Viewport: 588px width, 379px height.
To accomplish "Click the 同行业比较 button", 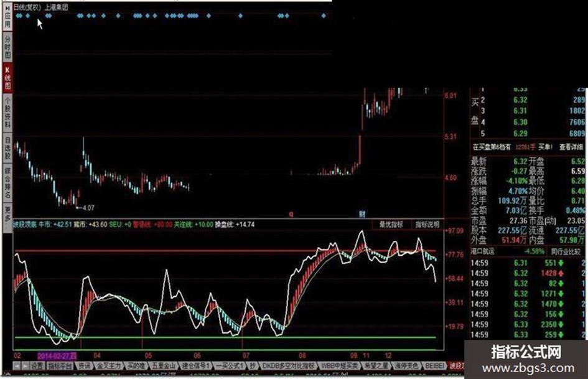I will click(x=566, y=251).
